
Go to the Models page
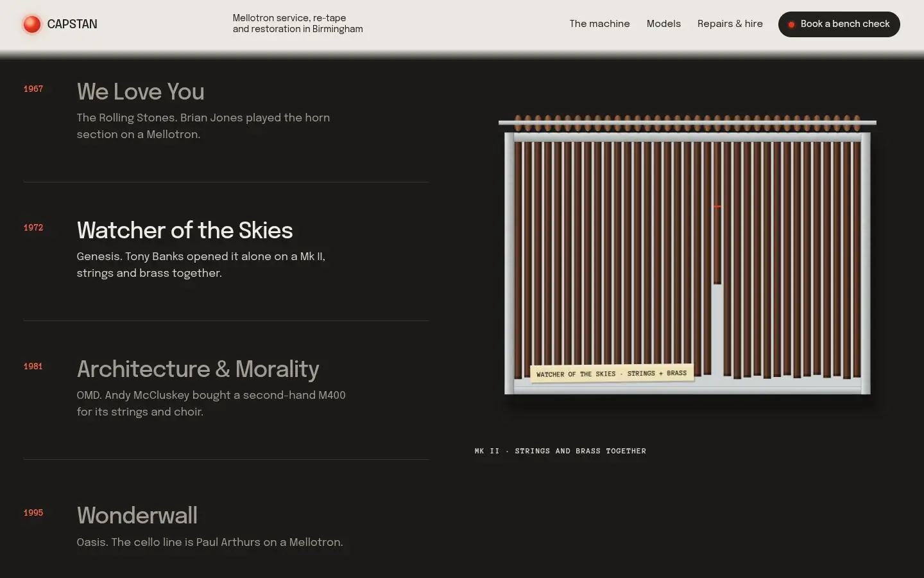pyautogui.click(x=663, y=24)
